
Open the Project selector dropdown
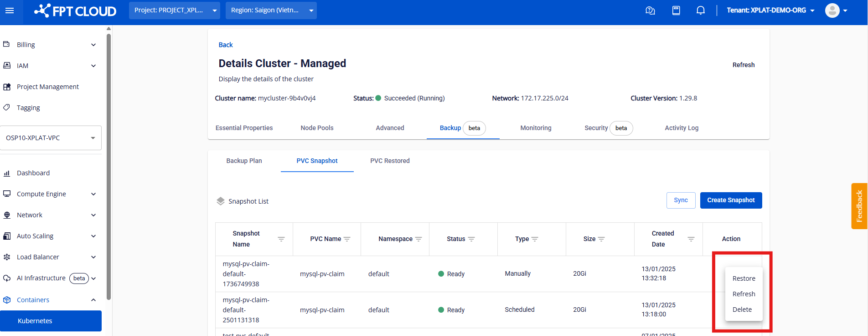tap(174, 10)
